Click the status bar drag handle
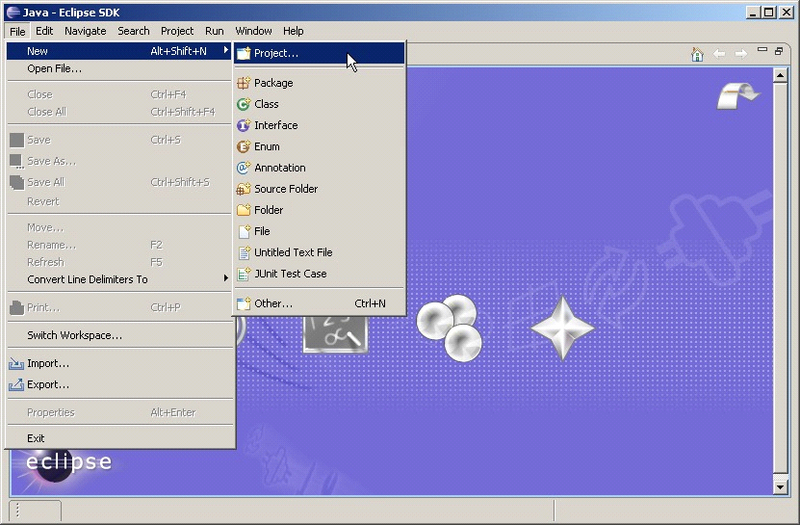This screenshot has width=800, height=525. [17, 510]
